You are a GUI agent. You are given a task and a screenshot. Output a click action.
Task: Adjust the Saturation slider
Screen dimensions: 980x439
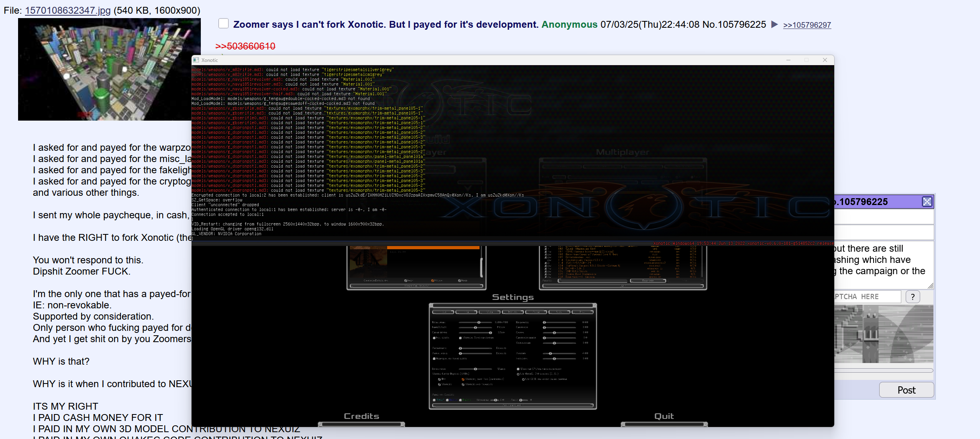click(x=559, y=343)
